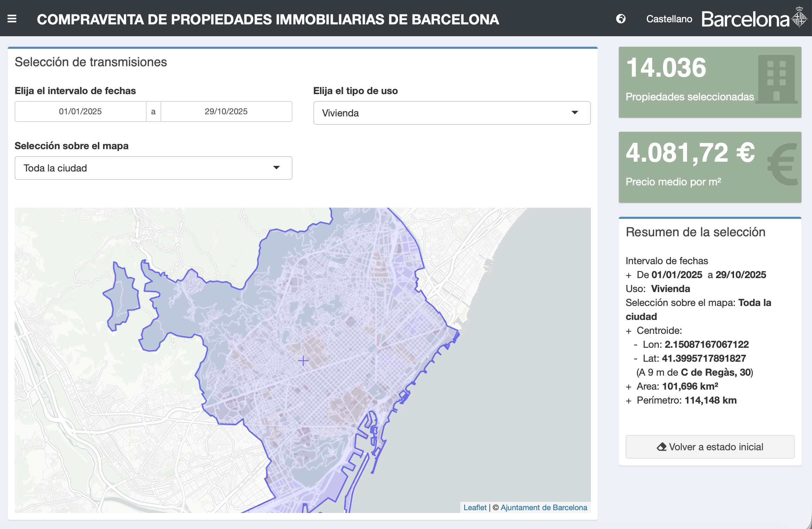
Task: Open the Leaflet attribution link
Action: 475,507
